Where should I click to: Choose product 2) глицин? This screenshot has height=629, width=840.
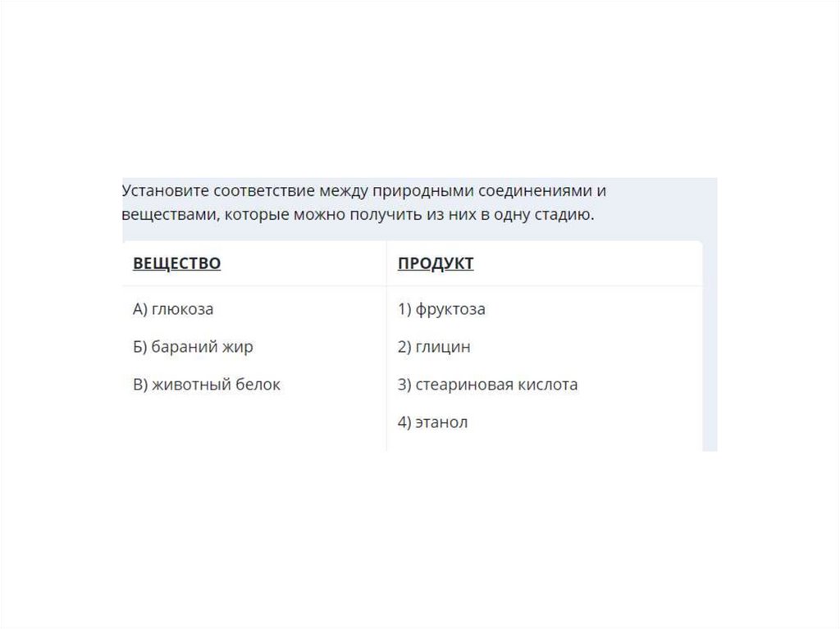pos(434,347)
